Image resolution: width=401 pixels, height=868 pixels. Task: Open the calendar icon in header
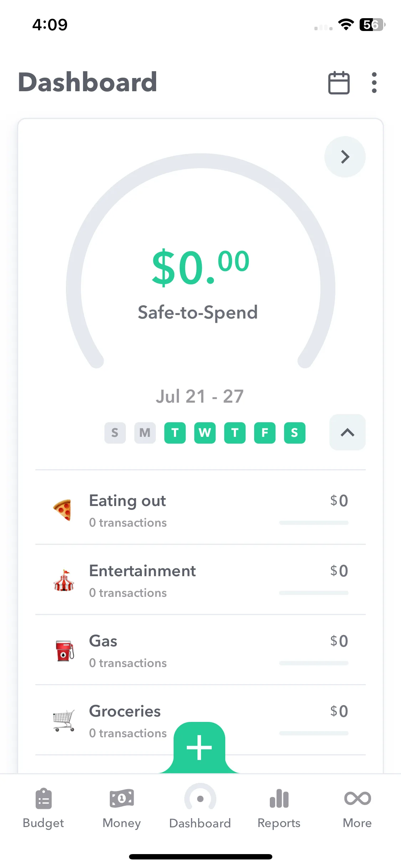339,83
